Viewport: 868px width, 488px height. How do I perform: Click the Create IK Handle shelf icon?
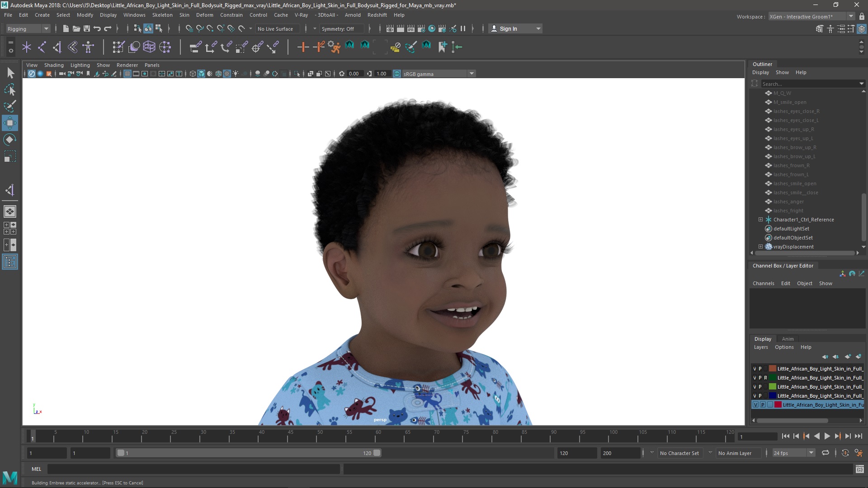pos(57,47)
